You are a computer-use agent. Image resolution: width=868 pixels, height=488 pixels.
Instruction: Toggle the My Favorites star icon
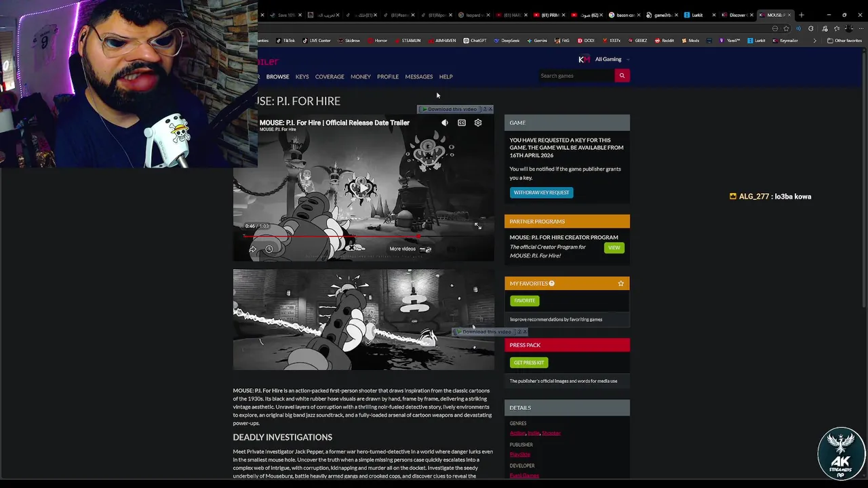coord(620,283)
